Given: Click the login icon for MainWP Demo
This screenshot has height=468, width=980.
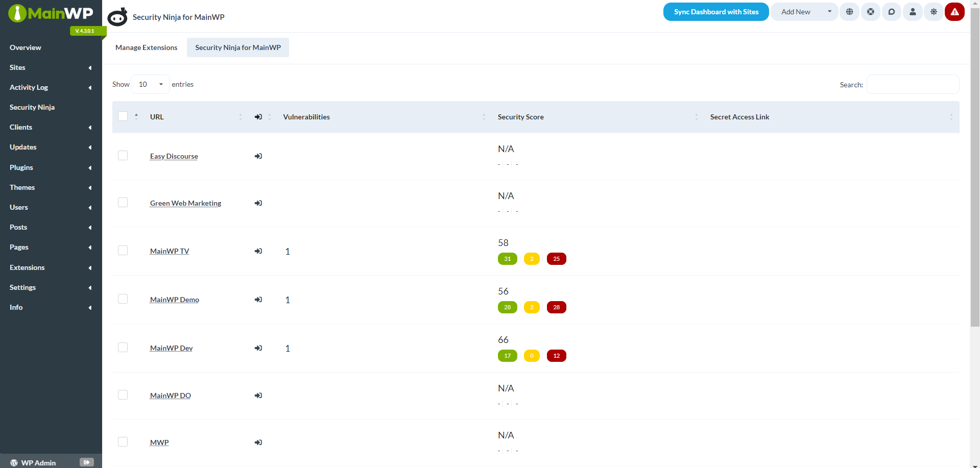Looking at the screenshot, I should [x=258, y=300].
